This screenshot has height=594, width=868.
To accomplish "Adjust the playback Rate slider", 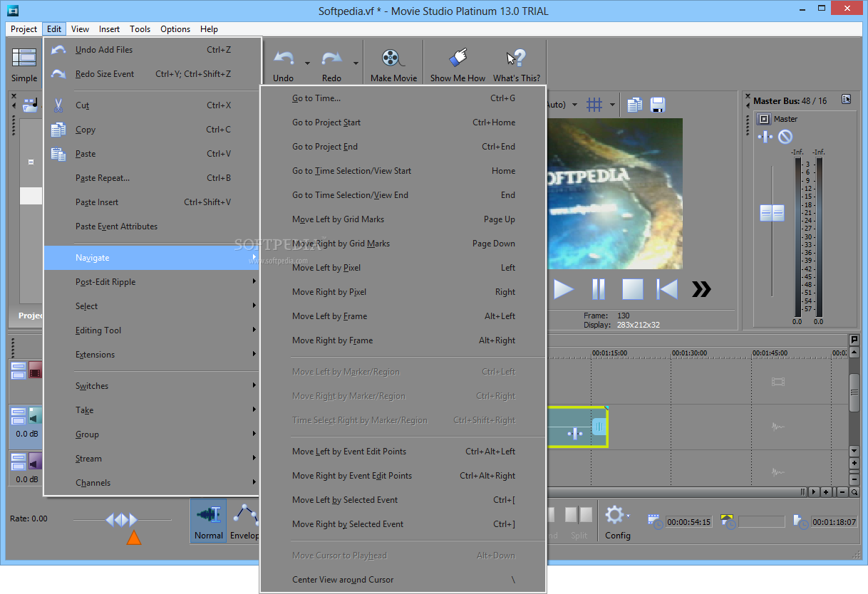I will tap(121, 520).
